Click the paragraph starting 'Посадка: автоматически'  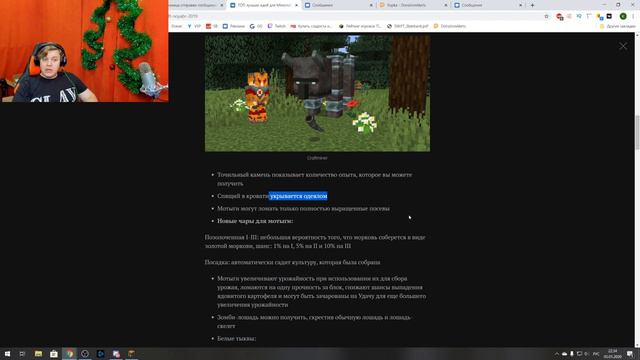tap(292, 262)
